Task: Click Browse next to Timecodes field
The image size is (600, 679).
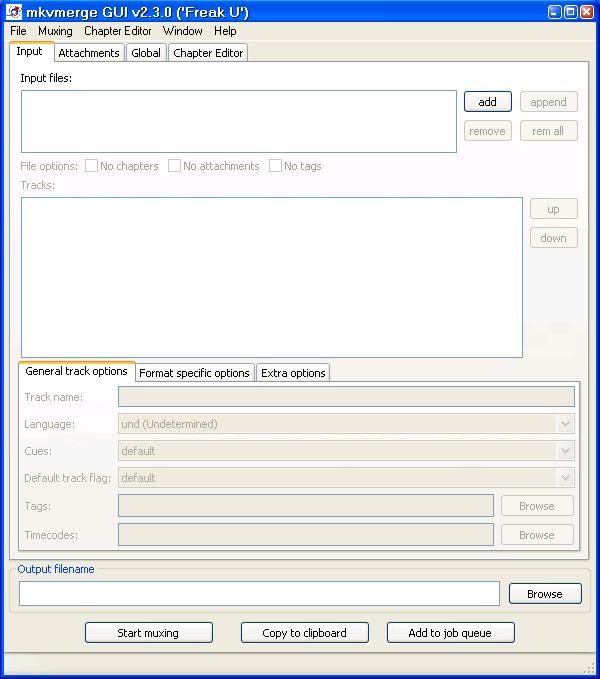Action: pos(537,535)
